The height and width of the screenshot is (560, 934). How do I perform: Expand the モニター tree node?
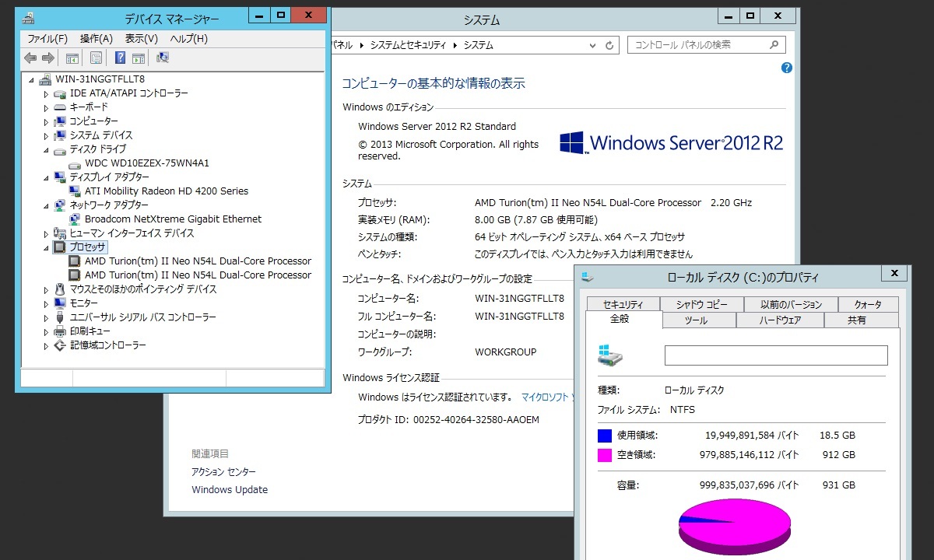46,303
